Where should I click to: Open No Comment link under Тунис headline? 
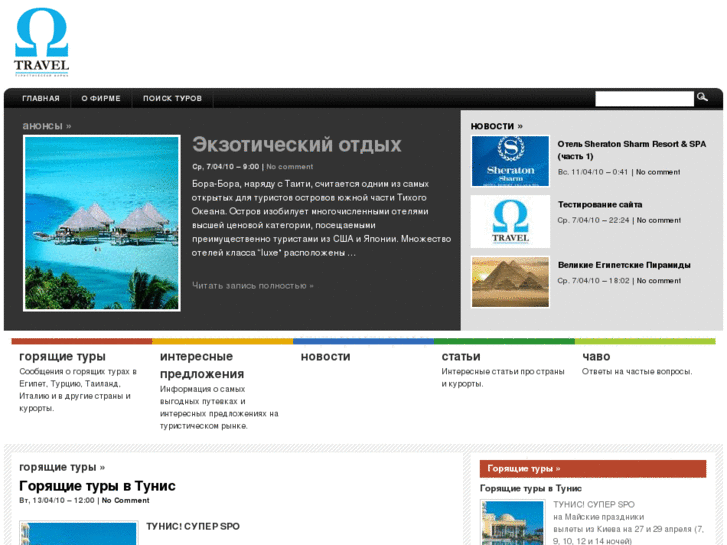125,500
